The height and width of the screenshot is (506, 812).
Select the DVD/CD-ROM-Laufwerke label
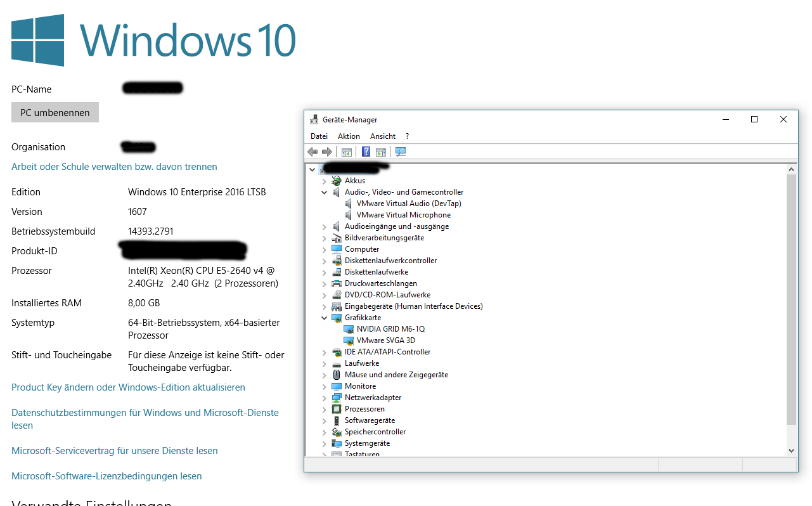pyautogui.click(x=388, y=295)
